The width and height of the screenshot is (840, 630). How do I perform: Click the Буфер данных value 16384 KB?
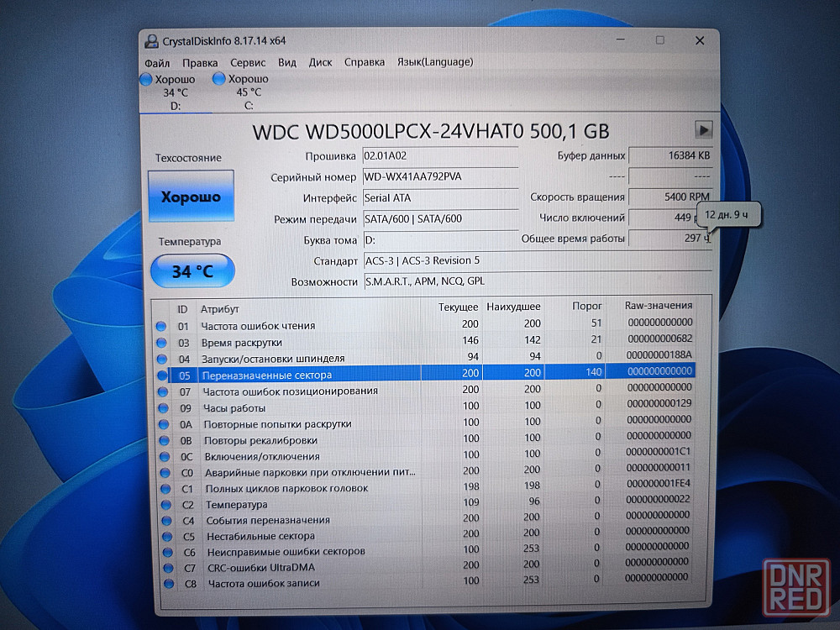coord(670,155)
